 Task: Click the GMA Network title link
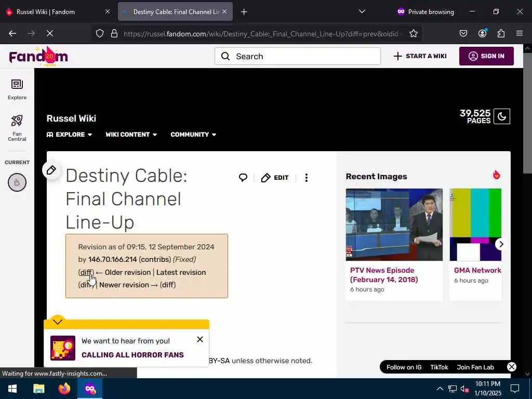(477, 270)
